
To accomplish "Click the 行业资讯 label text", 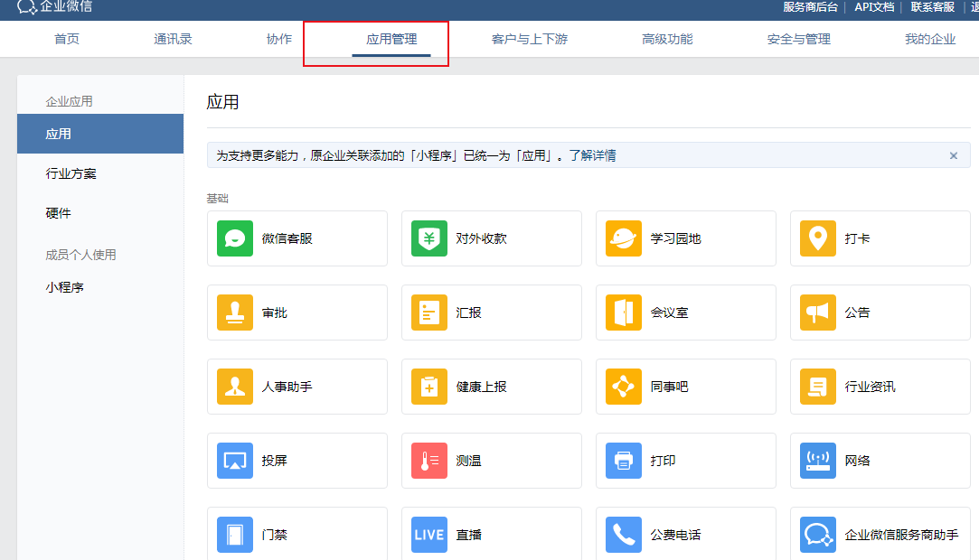I will 870,387.
